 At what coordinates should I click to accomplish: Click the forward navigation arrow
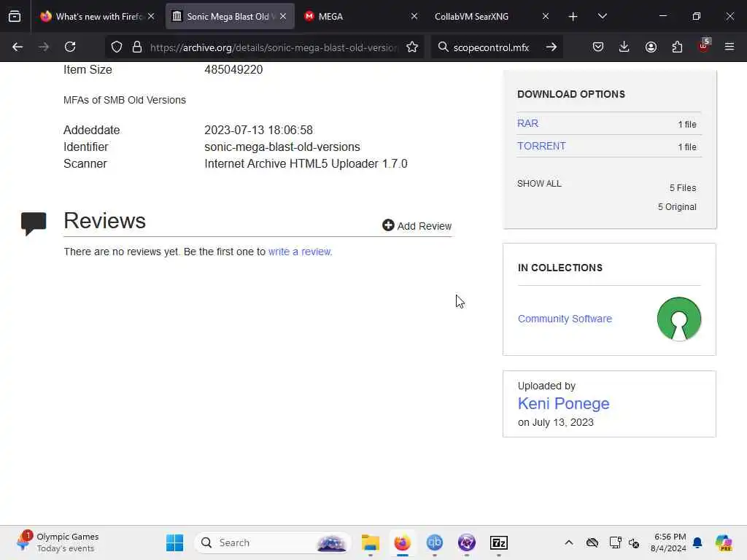(43, 47)
